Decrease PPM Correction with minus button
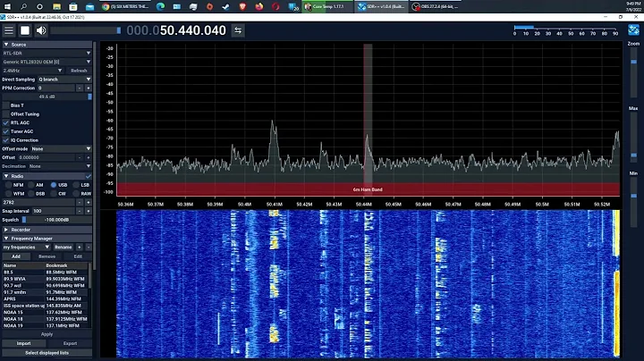 click(80, 88)
